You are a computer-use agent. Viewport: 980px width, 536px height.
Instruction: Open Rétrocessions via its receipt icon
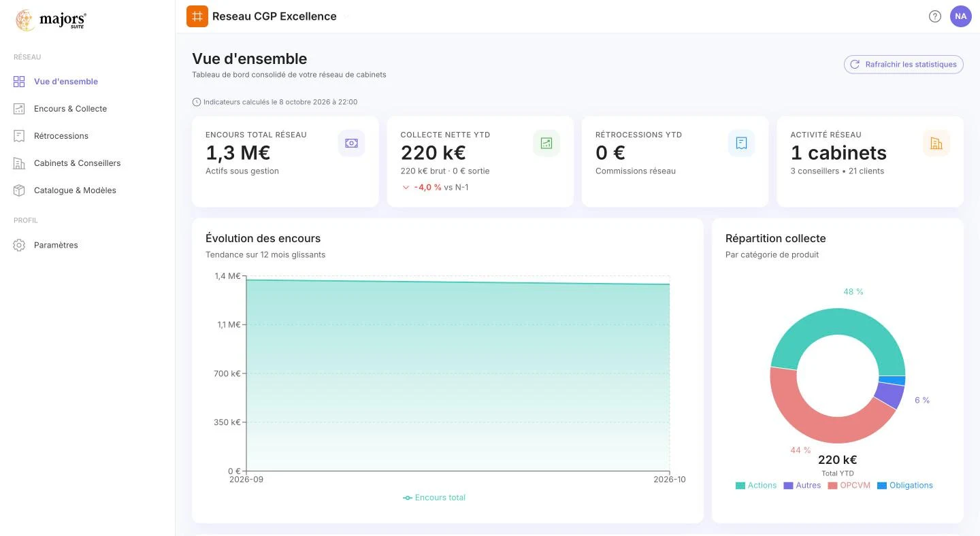[19, 136]
